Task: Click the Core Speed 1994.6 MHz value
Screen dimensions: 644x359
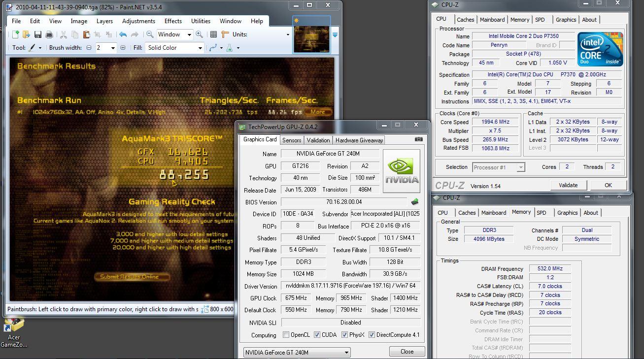Action: pyautogui.click(x=496, y=122)
